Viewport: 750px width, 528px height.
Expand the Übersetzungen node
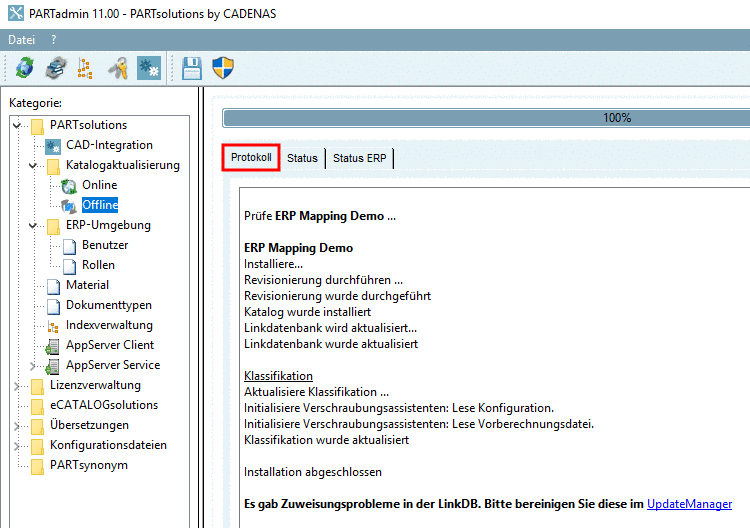pyautogui.click(x=17, y=426)
